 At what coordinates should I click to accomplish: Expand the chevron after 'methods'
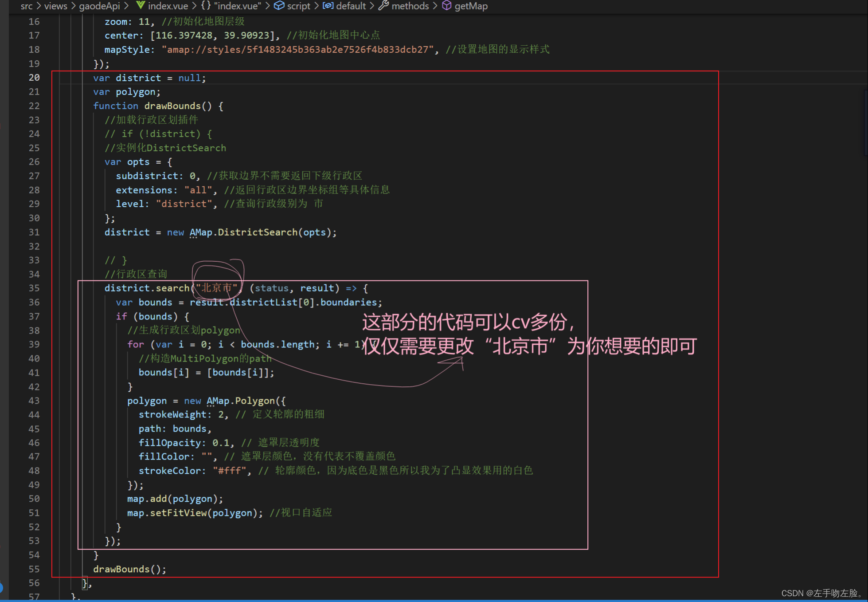coord(435,6)
